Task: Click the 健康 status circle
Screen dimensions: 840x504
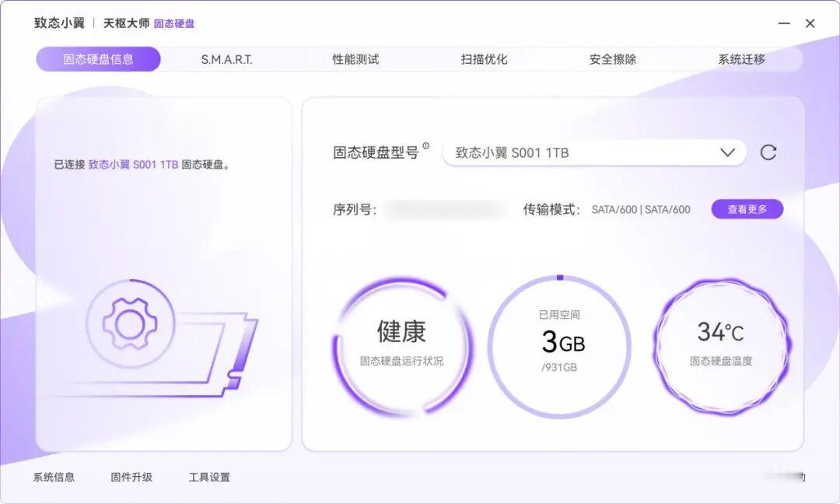Action: pyautogui.click(x=402, y=347)
